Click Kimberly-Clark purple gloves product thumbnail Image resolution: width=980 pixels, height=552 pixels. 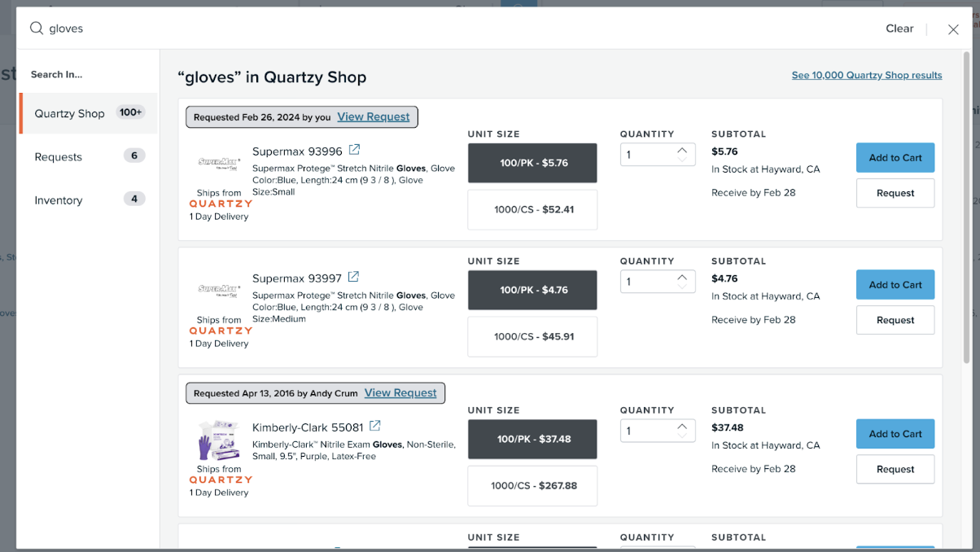[218, 440]
